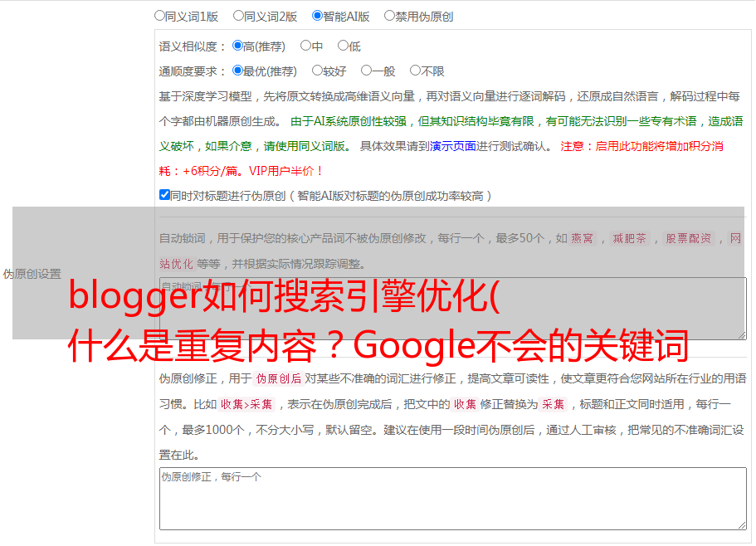This screenshot has width=756, height=546.
Task: Click the 语义相似度 label
Action: click(193, 46)
